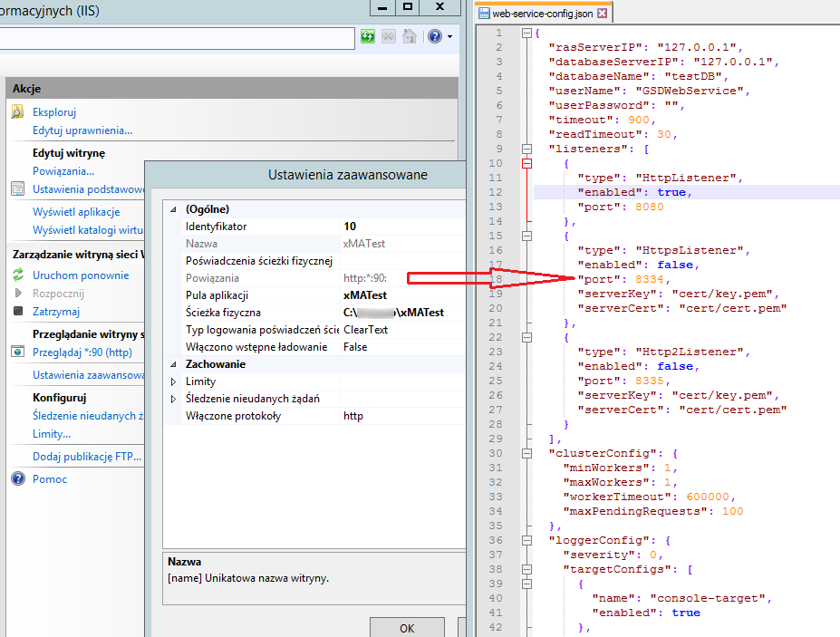
Task: Click the green refresh icon in IIS toolbar
Action: [x=368, y=36]
